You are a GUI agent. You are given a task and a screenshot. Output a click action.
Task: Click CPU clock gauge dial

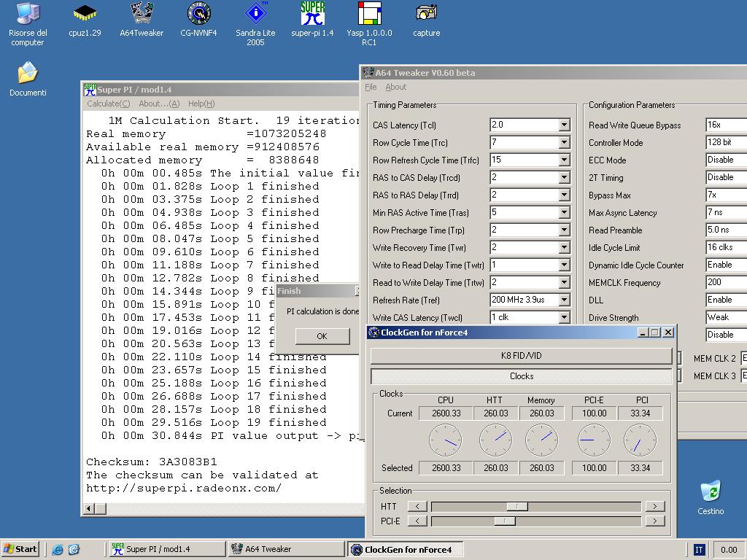[x=446, y=440]
